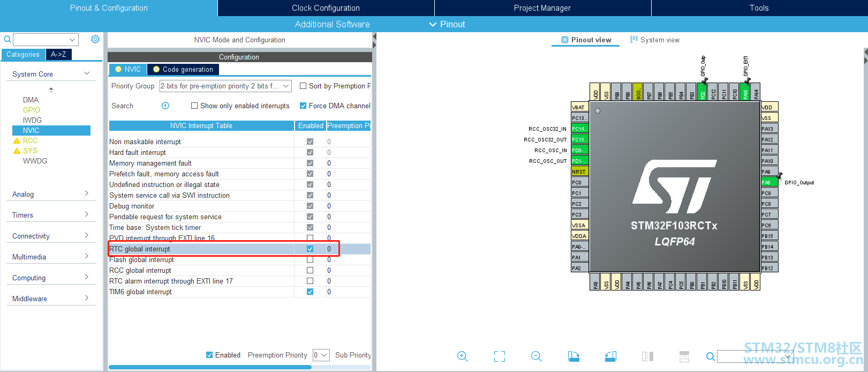The image size is (868, 372).
Task: Toggle the bottom Enabled checkbox
Action: click(209, 355)
